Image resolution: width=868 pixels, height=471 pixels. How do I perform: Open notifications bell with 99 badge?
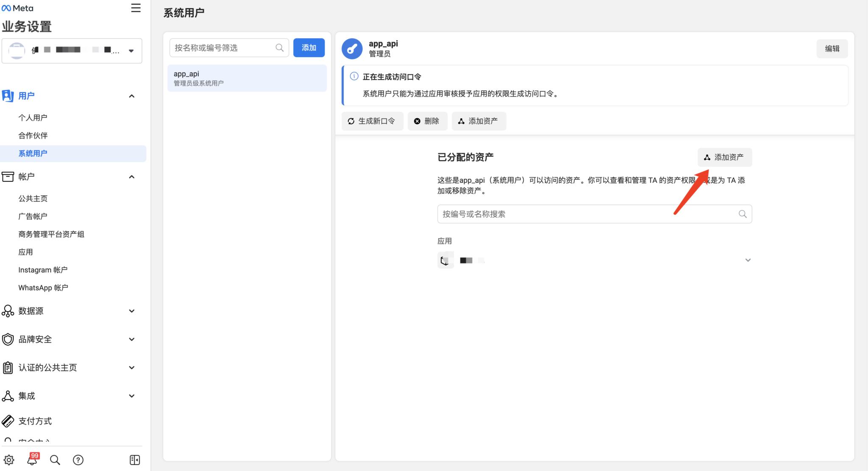[32, 460]
